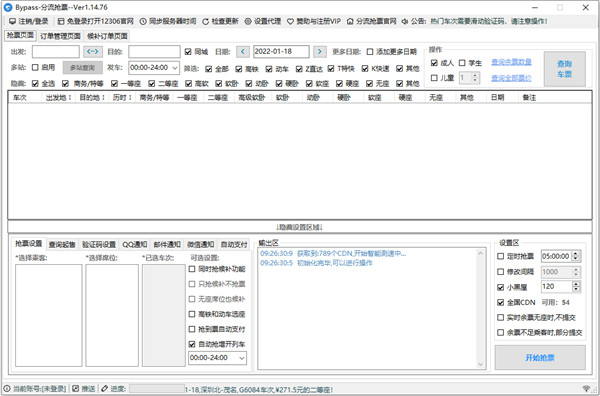Click the 二等座 column header
This screenshot has height=396, width=600.
[x=218, y=98]
